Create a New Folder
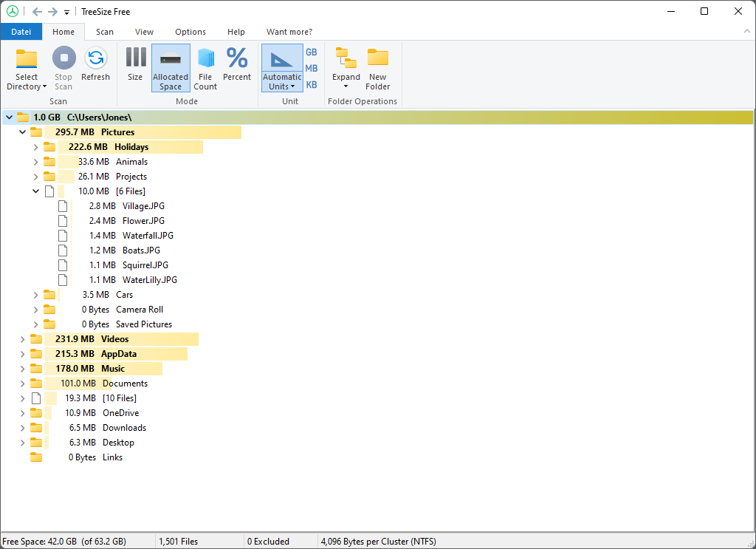Screen dimensions: 756x549 click(x=377, y=67)
